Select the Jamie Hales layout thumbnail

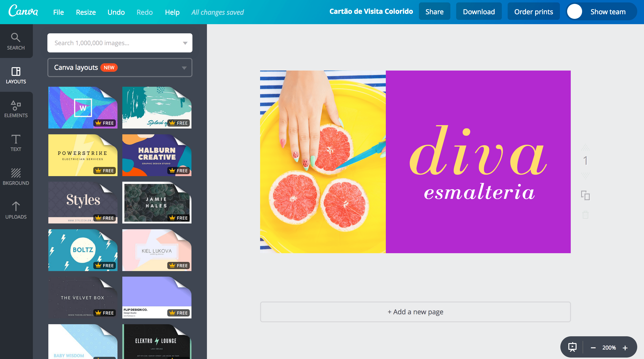click(x=157, y=203)
